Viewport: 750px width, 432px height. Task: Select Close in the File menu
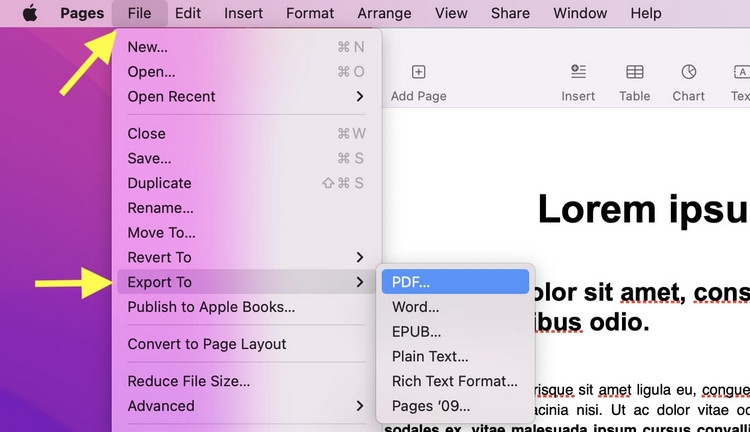pos(246,133)
